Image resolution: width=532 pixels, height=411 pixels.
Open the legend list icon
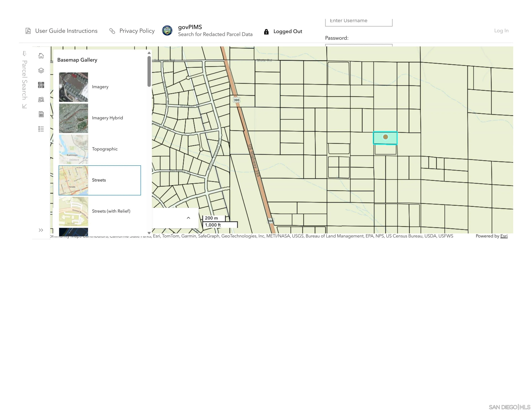41,129
